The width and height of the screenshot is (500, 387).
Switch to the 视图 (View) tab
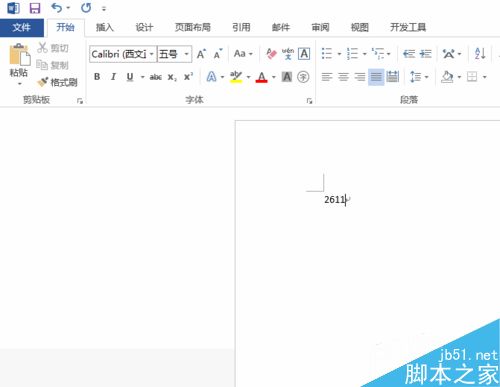pyautogui.click(x=360, y=27)
